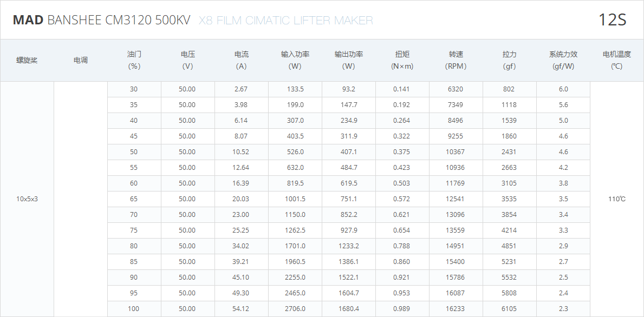This screenshot has width=644, height=317.
Task: Click the 系统力效 (gf/W) column header
Action: (563, 60)
